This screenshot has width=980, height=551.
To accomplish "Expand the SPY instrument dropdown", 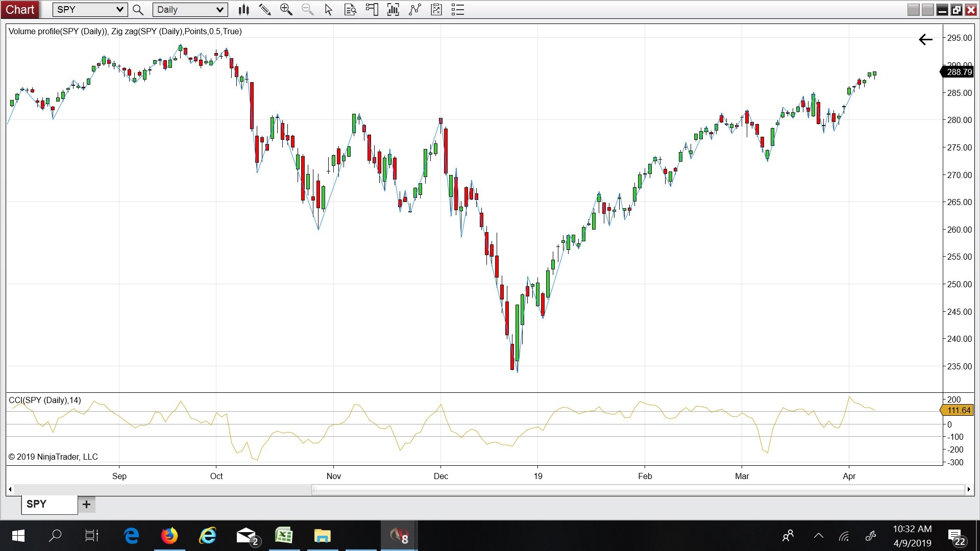I will [119, 10].
